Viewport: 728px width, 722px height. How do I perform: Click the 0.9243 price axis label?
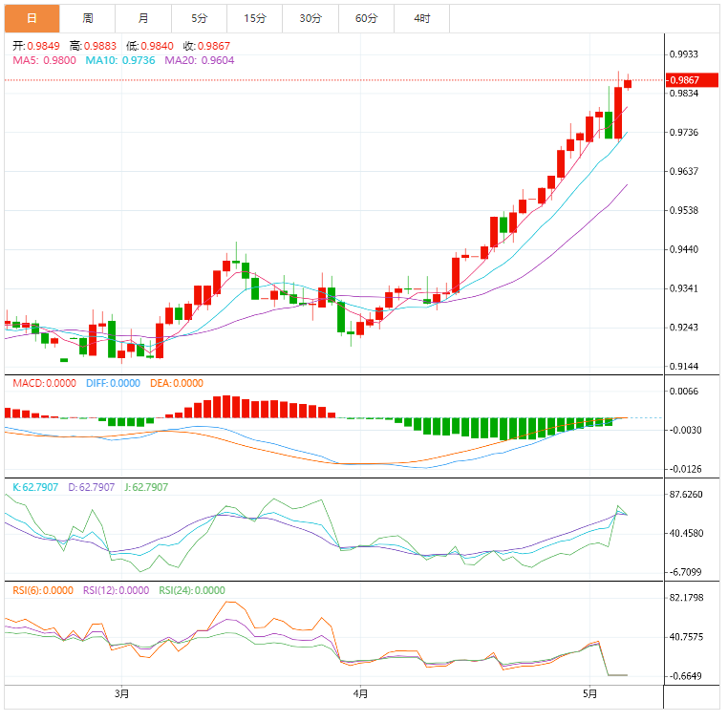tap(683, 328)
